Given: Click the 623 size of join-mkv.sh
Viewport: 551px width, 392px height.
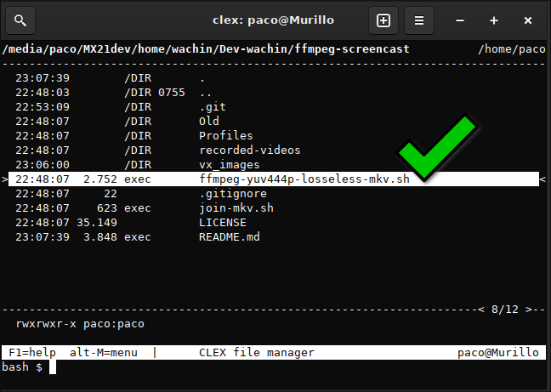Looking at the screenshot, I should 107,208.
